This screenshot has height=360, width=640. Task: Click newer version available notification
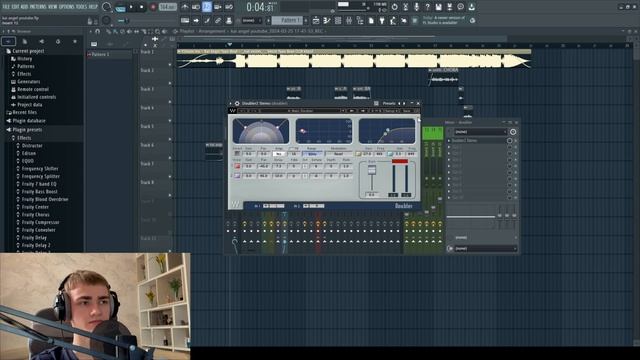pyautogui.click(x=443, y=20)
